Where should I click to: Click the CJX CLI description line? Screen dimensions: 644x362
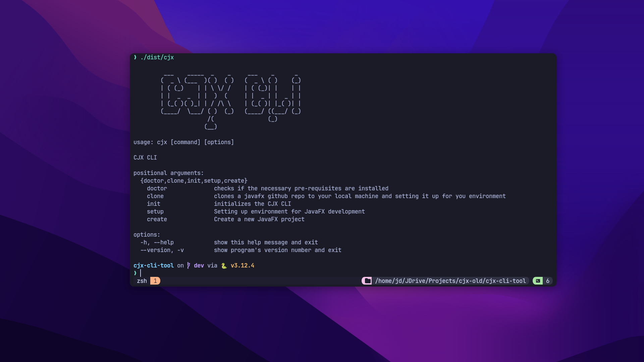145,158
